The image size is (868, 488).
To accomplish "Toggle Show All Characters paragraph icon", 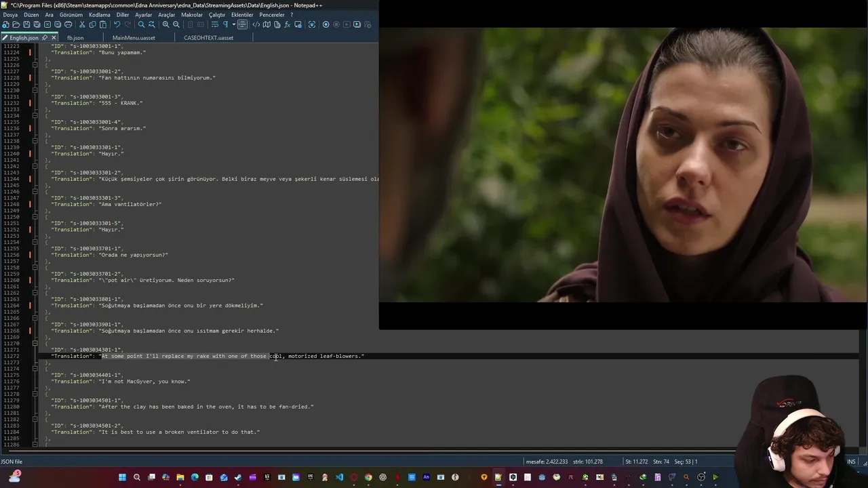I will click(225, 24).
